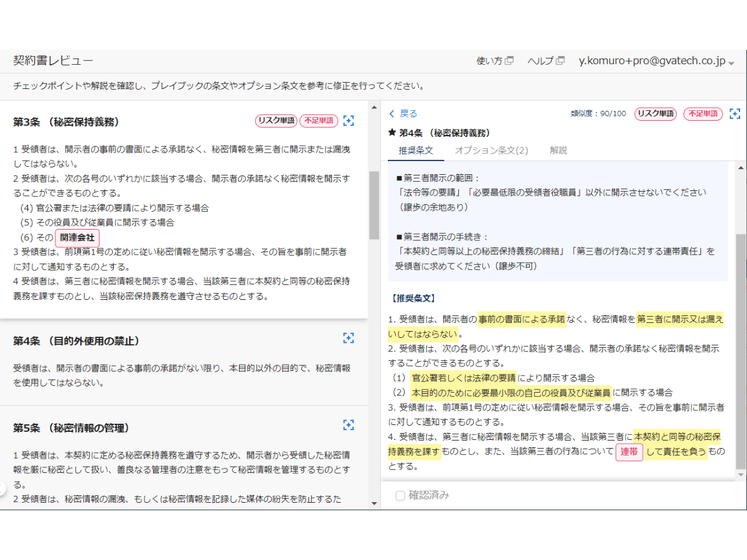This screenshot has height=560, width=747.
Task: Click focus icon beside 第3条 秘密保持義務
Action: (349, 121)
